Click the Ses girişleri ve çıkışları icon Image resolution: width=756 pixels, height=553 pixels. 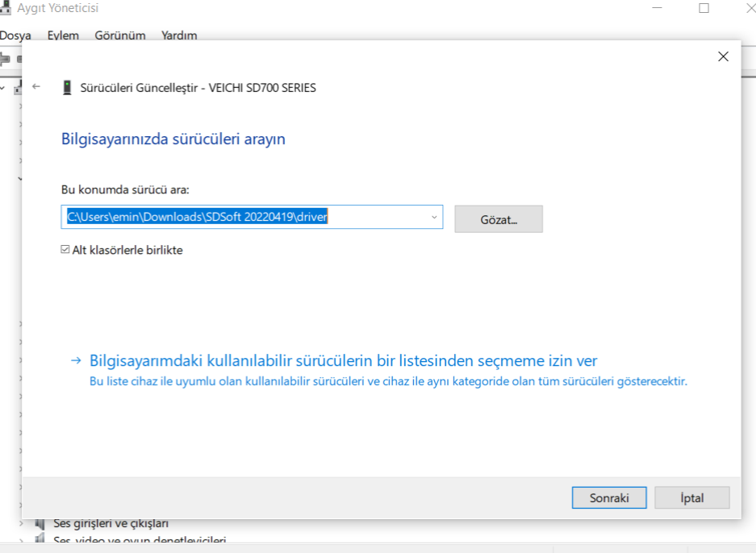point(40,523)
